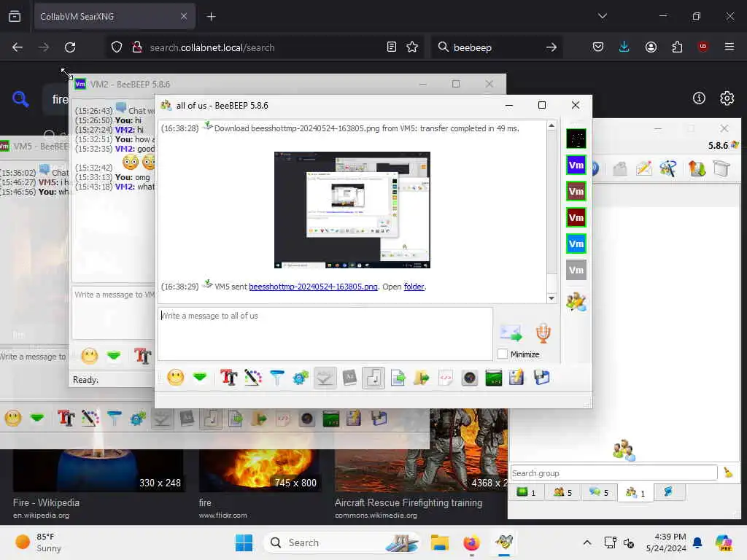Image resolution: width=747 pixels, height=560 pixels.
Task: Clear group search with broom icon
Action: click(x=728, y=472)
